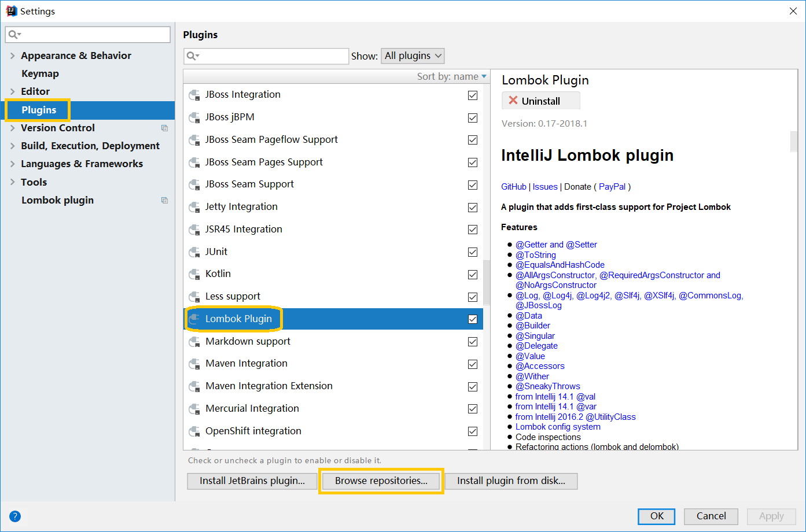Click the Version Control project-level copy icon
Image resolution: width=806 pixels, height=532 pixels.
(164, 128)
